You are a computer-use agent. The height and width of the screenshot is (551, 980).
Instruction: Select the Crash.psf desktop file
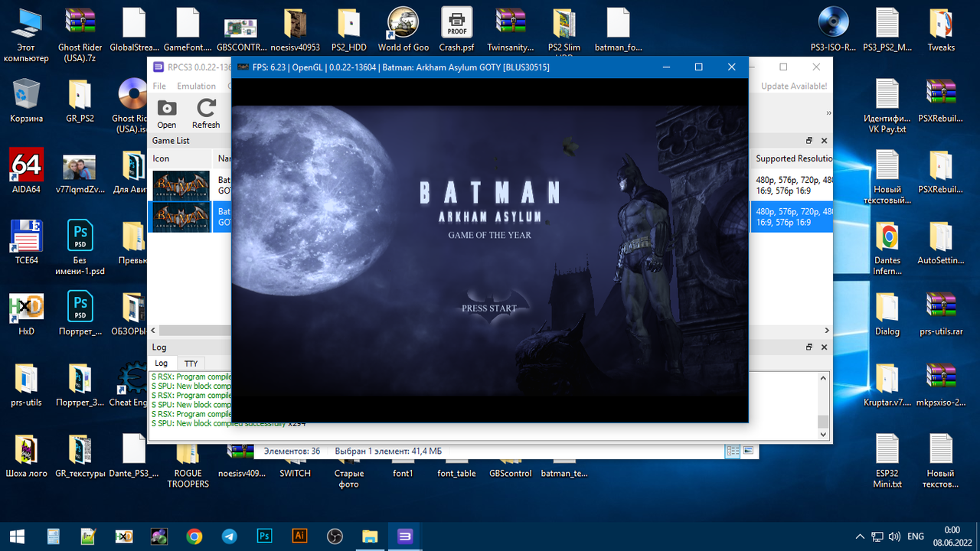pyautogui.click(x=456, y=30)
